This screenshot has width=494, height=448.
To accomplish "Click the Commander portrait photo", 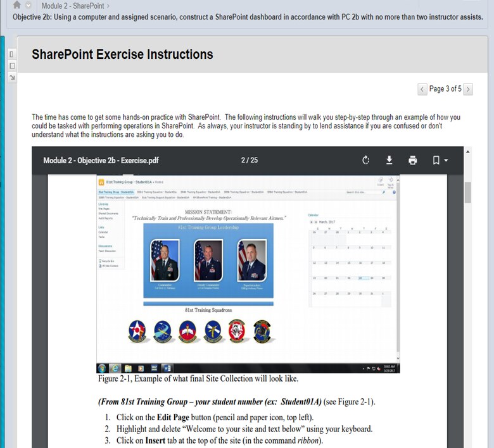I will 165,260.
